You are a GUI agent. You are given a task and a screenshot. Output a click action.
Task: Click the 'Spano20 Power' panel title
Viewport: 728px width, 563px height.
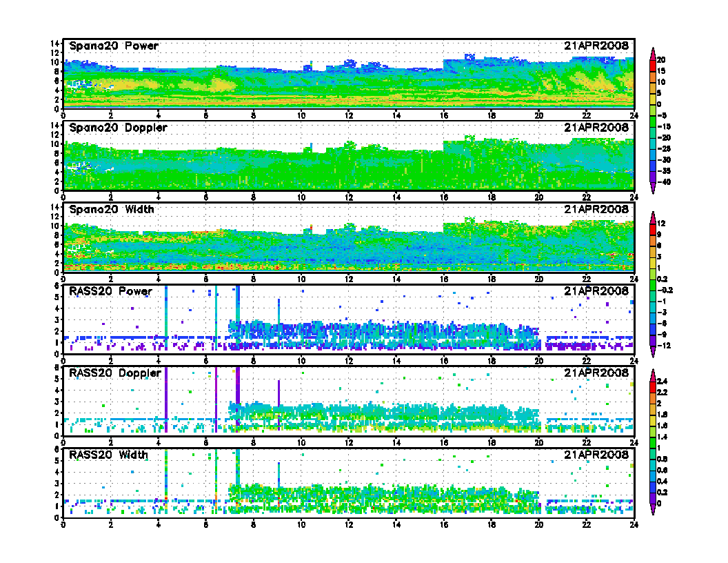114,46
